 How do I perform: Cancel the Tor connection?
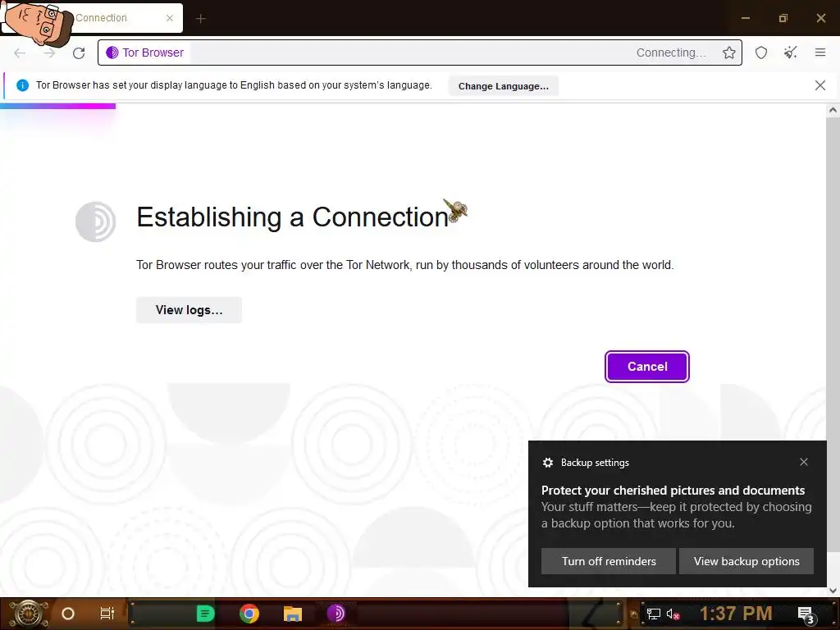(646, 367)
